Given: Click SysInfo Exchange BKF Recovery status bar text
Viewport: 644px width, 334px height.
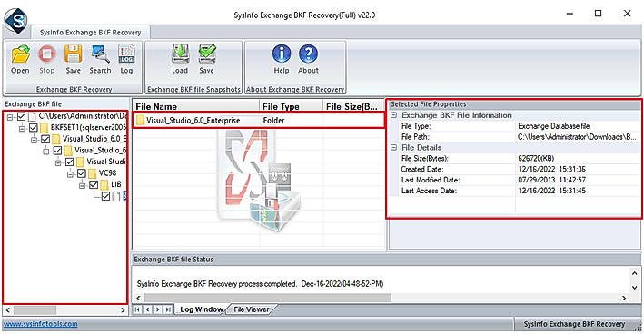Looking at the screenshot, I should tap(574, 324).
